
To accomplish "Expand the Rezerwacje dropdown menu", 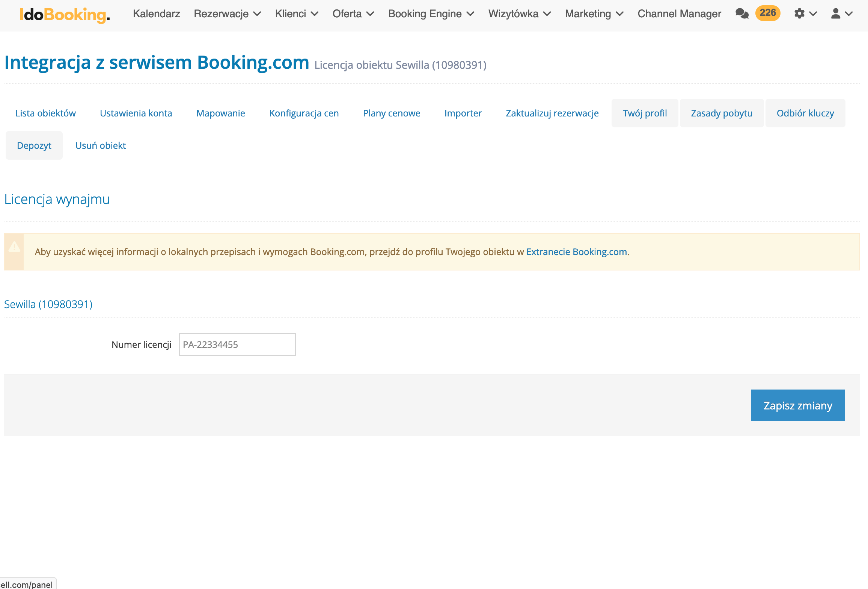I will click(x=227, y=14).
